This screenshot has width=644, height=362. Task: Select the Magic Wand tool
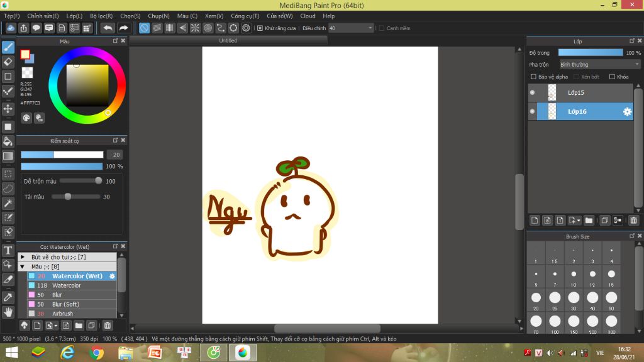point(8,203)
